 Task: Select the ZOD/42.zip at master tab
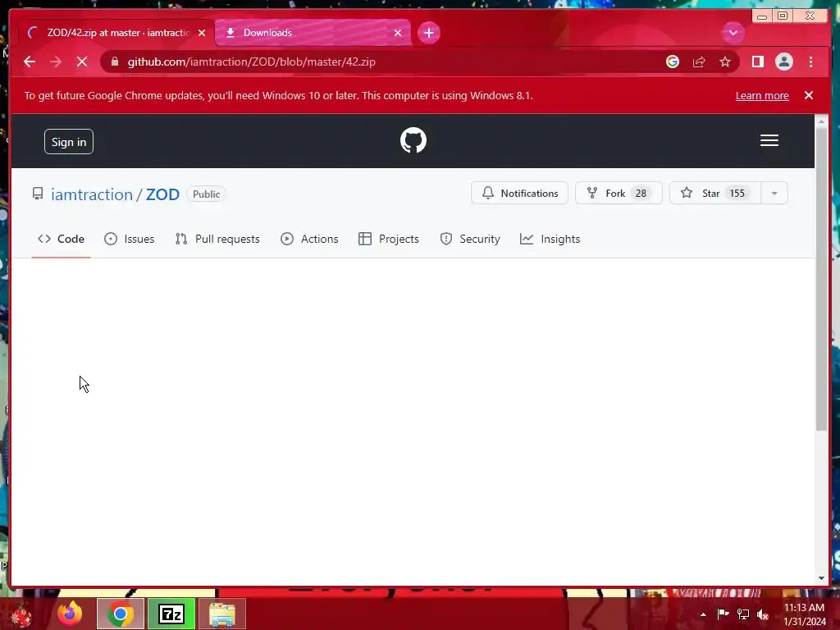click(x=116, y=33)
